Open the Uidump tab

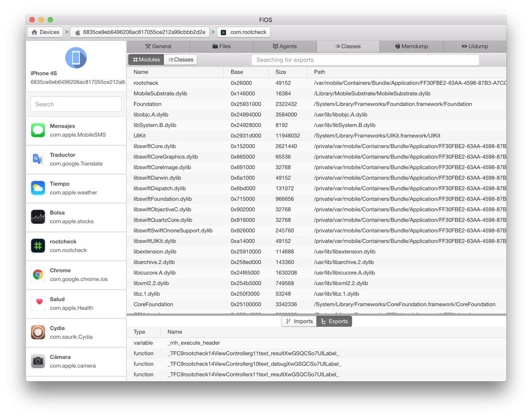475,46
